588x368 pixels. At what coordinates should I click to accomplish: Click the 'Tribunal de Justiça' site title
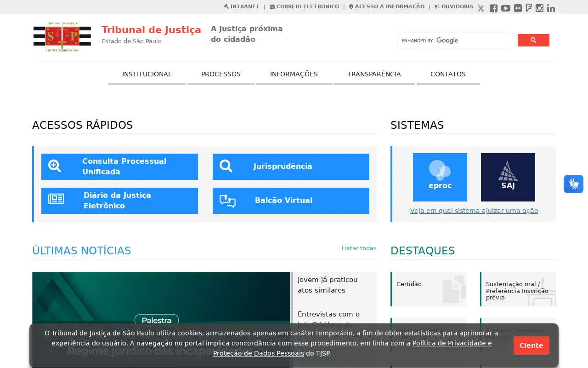coord(151,30)
